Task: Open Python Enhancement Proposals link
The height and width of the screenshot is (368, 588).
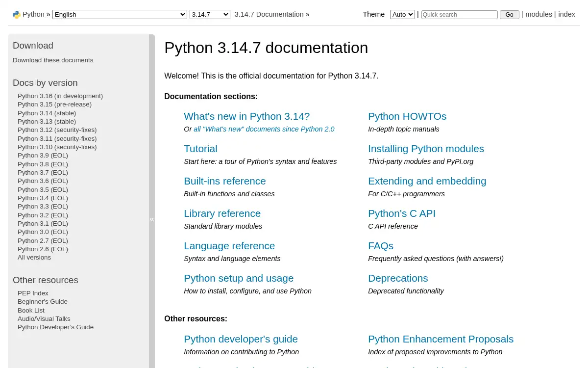Action: point(441,339)
